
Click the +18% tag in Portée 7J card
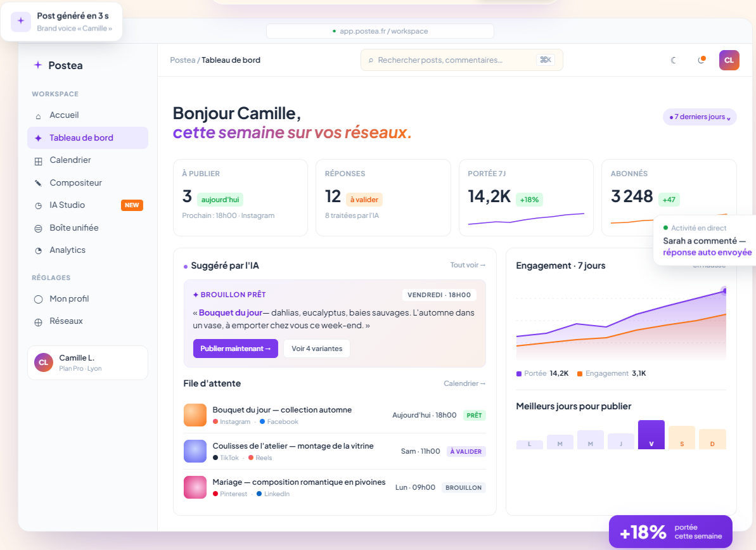[x=529, y=200]
